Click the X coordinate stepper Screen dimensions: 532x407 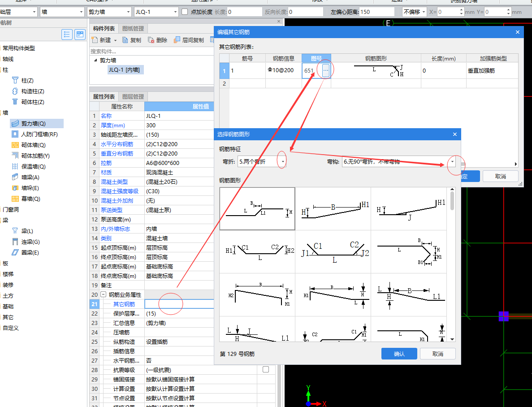461,12
